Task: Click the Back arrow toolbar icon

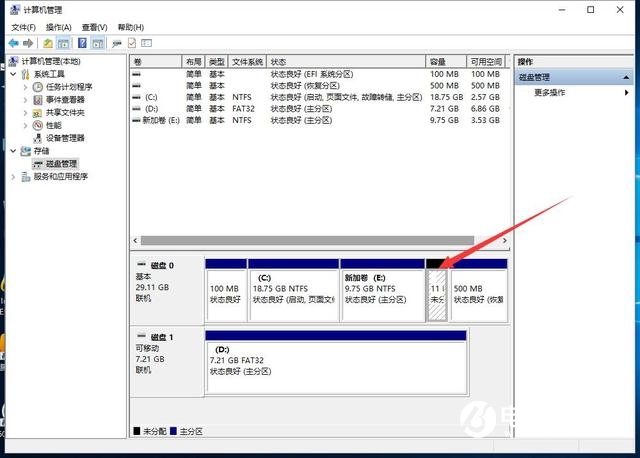Action: (14, 44)
